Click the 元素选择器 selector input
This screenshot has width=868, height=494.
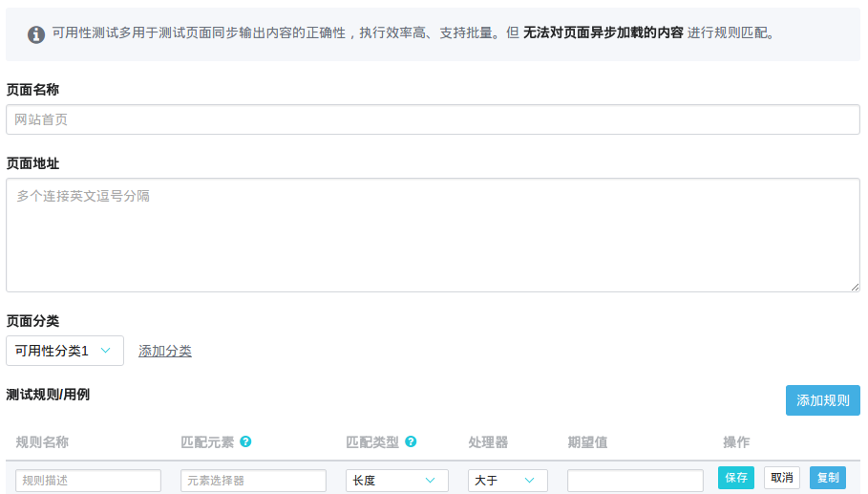[x=253, y=481]
